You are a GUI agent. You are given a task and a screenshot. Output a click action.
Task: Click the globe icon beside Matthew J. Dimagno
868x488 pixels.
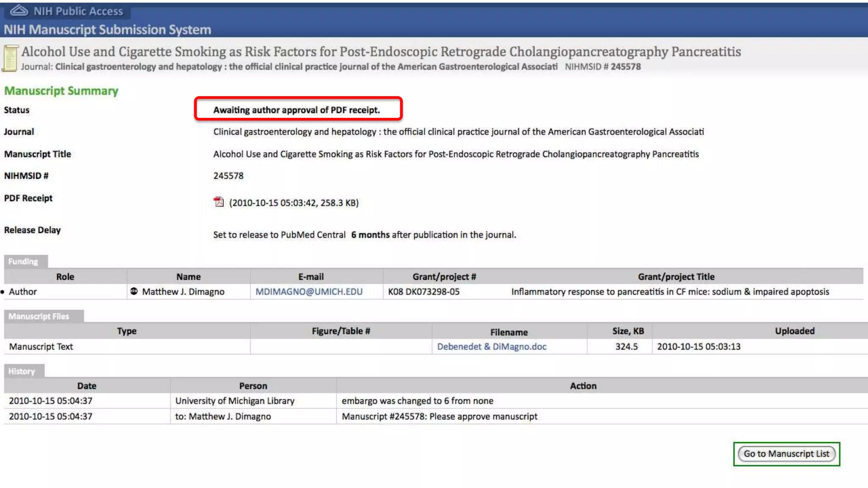[x=134, y=291]
